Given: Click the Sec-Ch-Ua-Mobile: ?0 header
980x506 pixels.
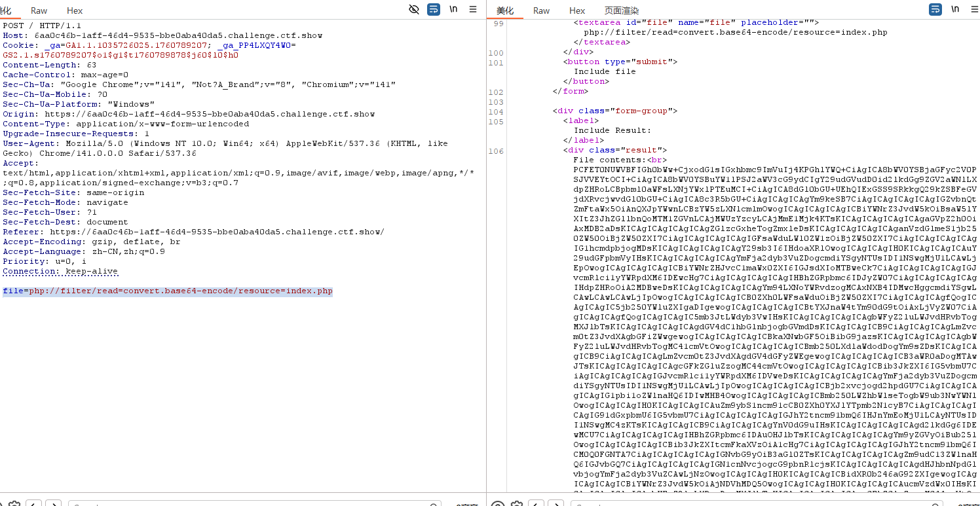Looking at the screenshot, I should pos(55,94).
